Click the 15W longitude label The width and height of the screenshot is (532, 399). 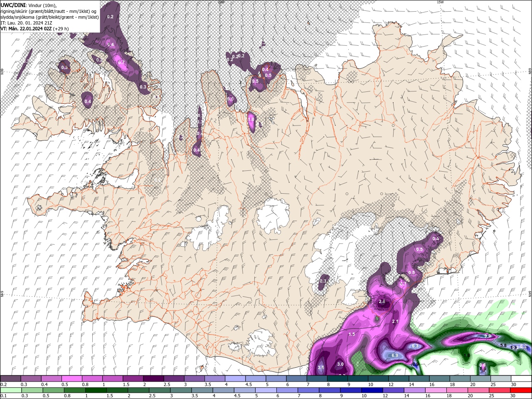(441, 2)
